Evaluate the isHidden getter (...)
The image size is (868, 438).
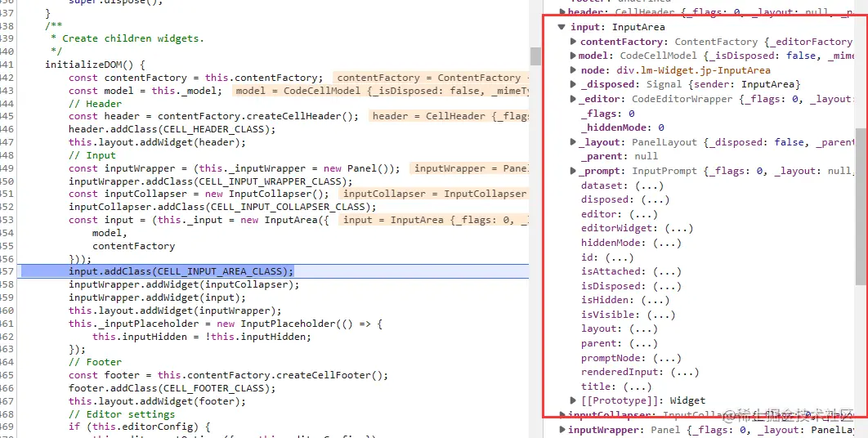click(x=655, y=300)
